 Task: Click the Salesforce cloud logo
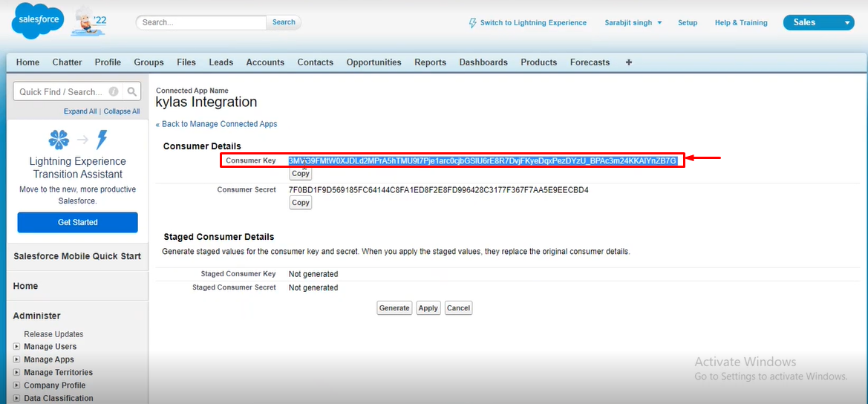coord(38,20)
